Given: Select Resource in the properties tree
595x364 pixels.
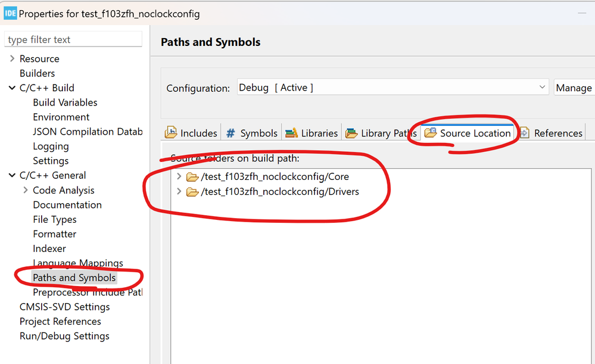Looking at the screenshot, I should point(39,59).
